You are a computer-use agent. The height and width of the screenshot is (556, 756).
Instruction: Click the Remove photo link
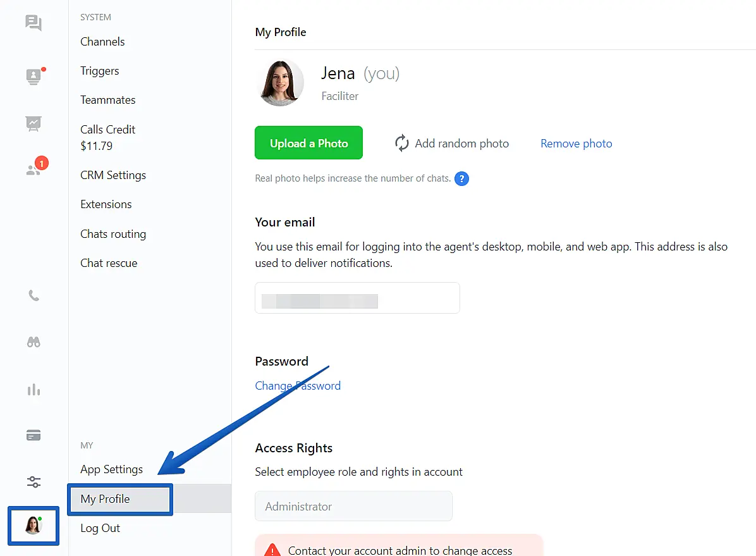click(x=576, y=144)
